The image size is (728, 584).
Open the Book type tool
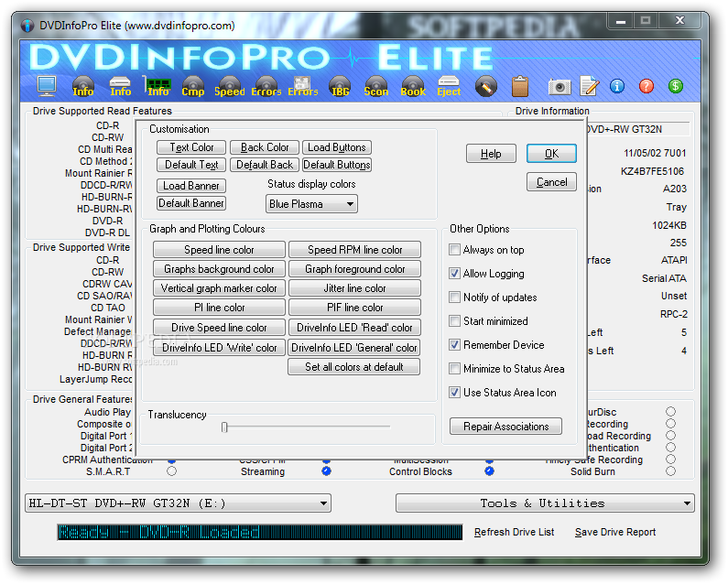(413, 86)
